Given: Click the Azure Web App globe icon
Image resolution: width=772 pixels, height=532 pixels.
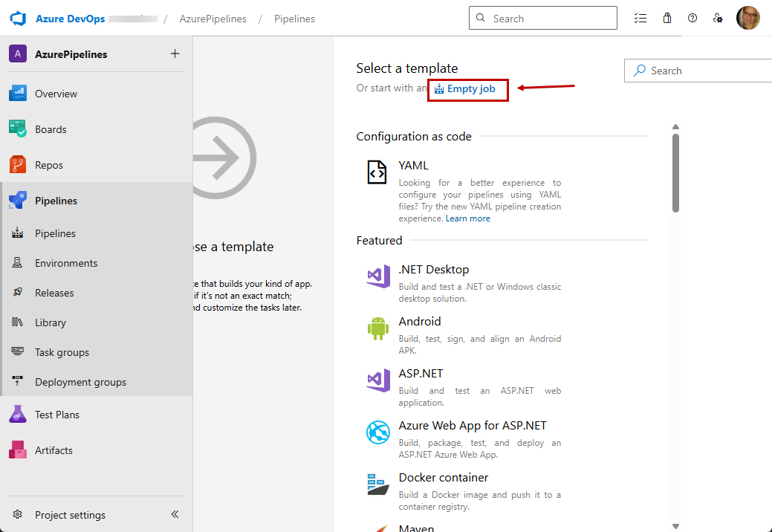Looking at the screenshot, I should pos(378,432).
